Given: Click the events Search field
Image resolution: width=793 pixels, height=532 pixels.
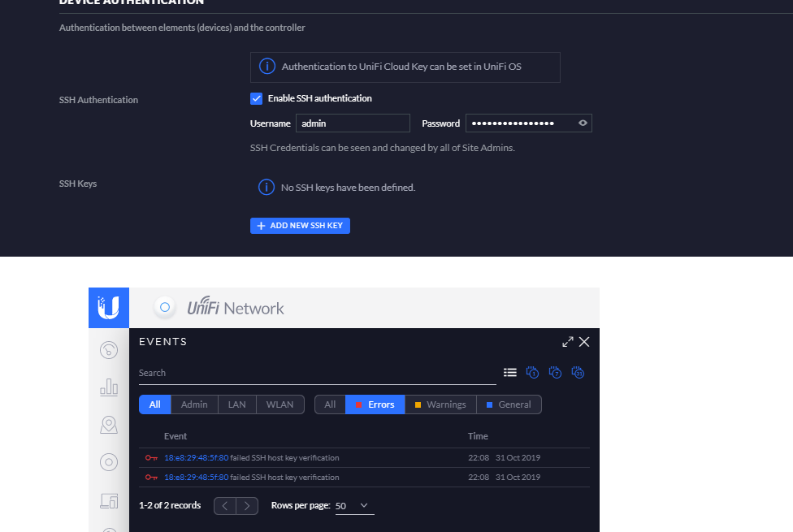Looking at the screenshot, I should (317, 374).
